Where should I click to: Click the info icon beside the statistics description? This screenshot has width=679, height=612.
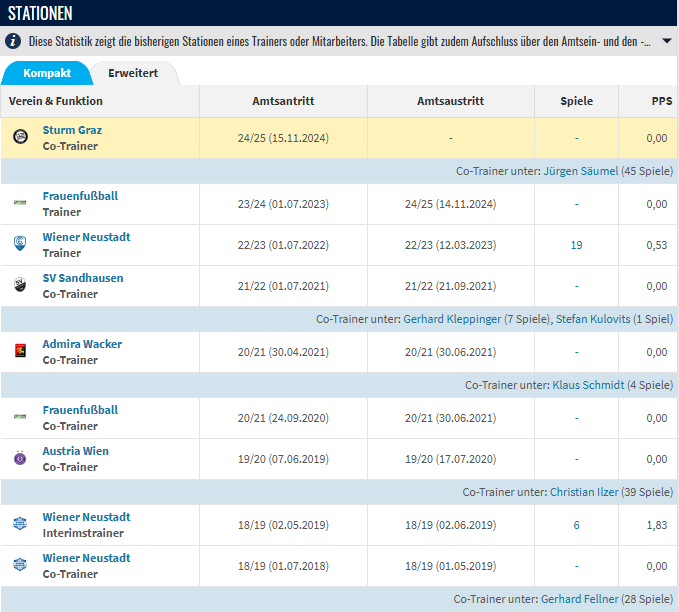(13, 42)
